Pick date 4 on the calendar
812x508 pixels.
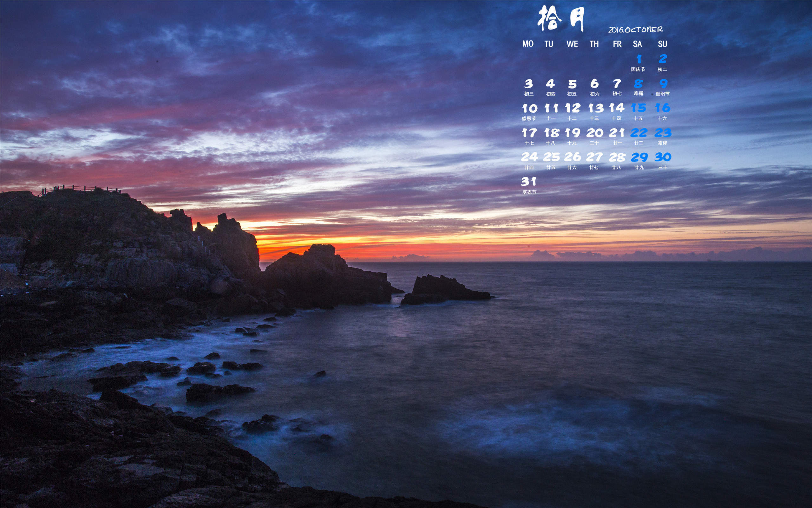coord(550,84)
